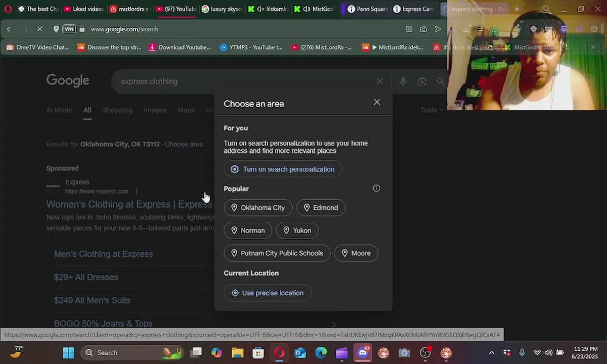Open Microsoft Store from taskbar
This screenshot has width=607, height=364.
pyautogui.click(x=258, y=353)
